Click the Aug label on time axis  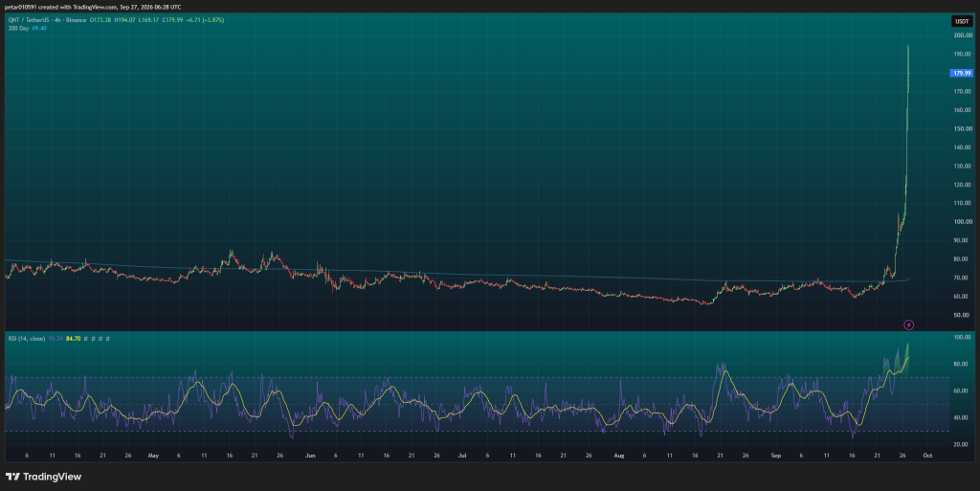pos(619,456)
